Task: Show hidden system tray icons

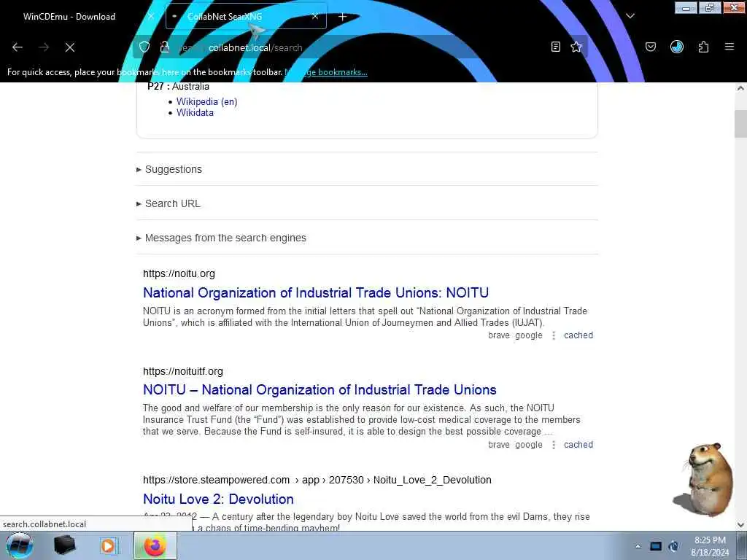Action: point(638,547)
